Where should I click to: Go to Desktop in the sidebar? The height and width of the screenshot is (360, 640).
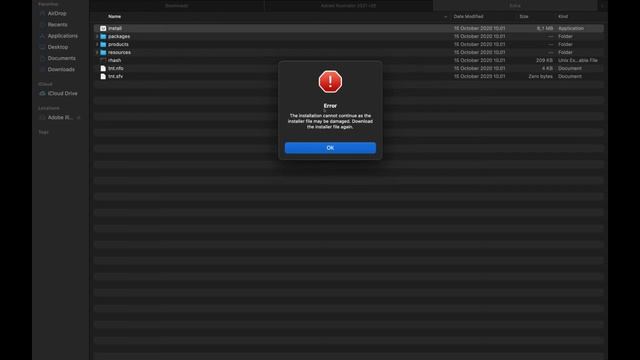click(x=58, y=47)
